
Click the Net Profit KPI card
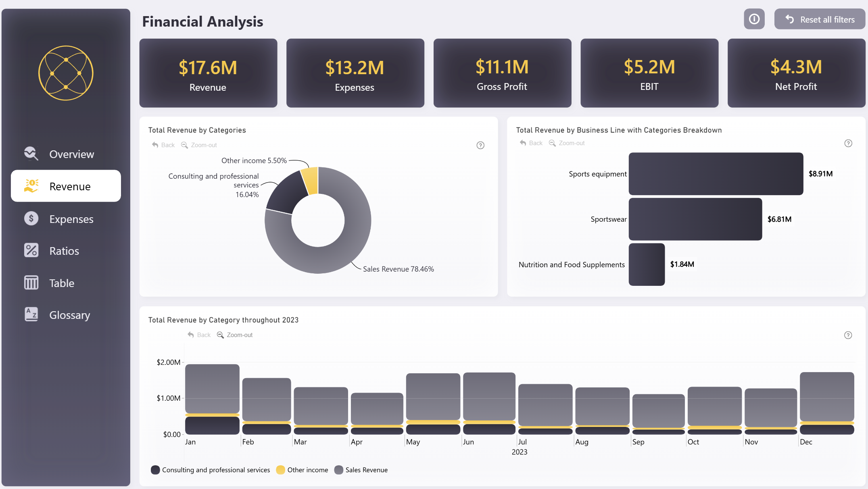[x=796, y=73]
